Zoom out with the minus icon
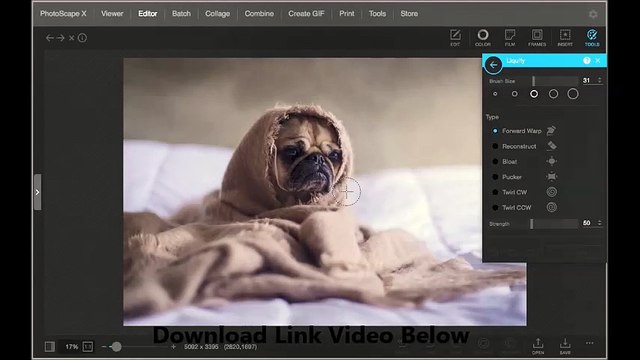640x360 pixels. (104, 347)
